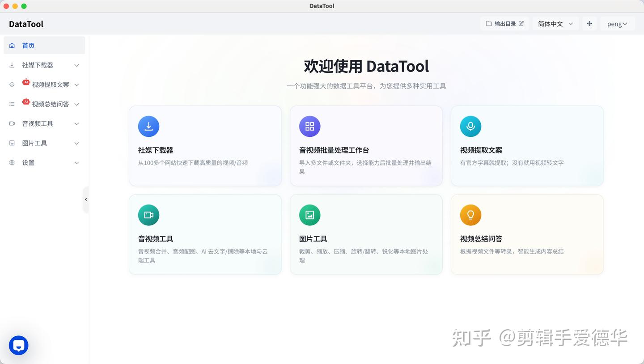The height and width of the screenshot is (364, 644).
Task: Click the download icon beside 社媒下载器 in sidebar
Action: pyautogui.click(x=12, y=65)
